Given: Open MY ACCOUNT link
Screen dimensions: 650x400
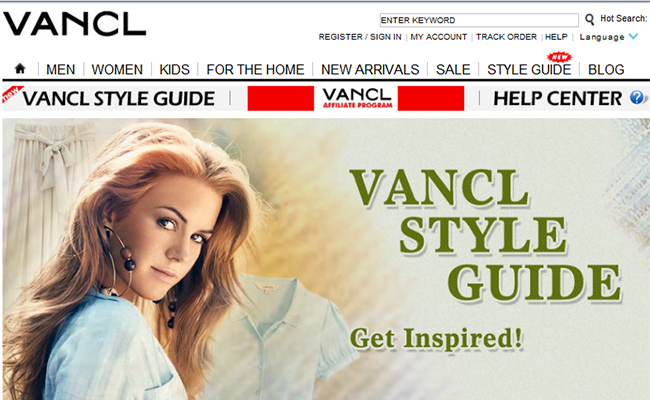Looking at the screenshot, I should tap(439, 37).
